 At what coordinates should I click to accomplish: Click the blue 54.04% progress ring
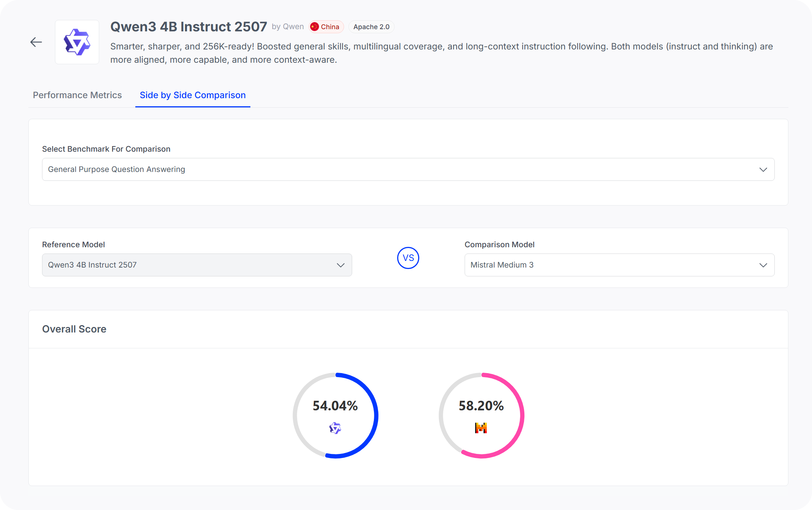point(375,416)
